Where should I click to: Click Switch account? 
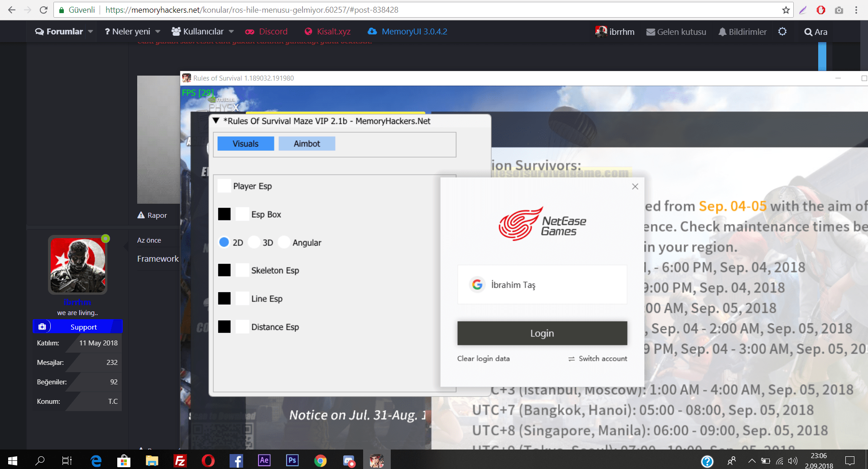pyautogui.click(x=598, y=359)
